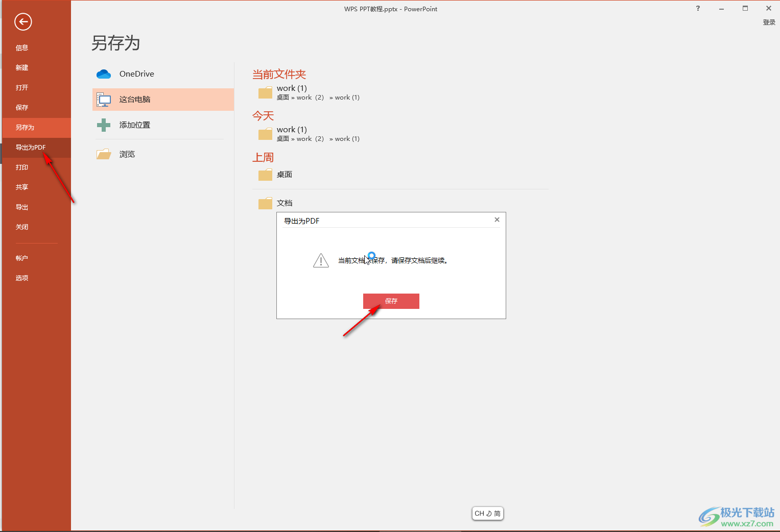
Task: Click the green plus Add location icon
Action: [104, 125]
